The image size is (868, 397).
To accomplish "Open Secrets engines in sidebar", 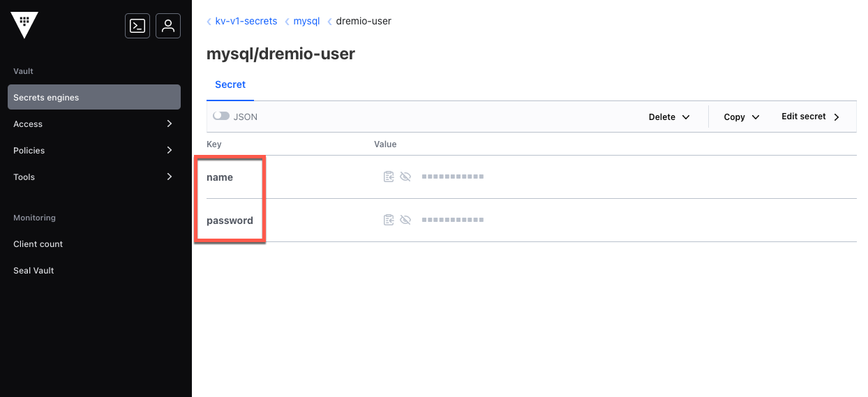I will pos(93,98).
